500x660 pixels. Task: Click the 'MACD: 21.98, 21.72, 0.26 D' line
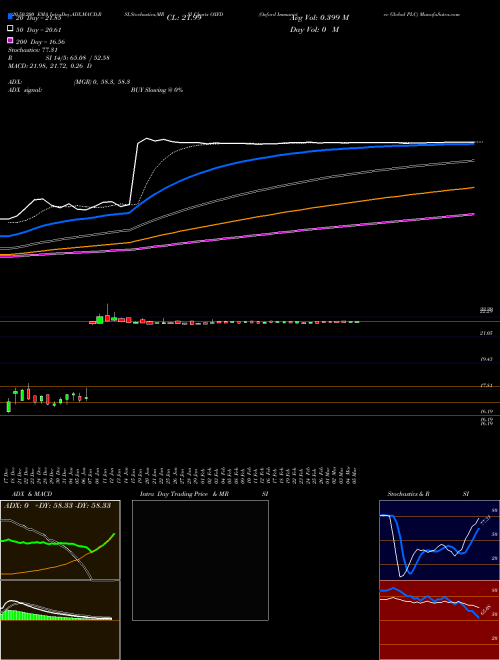[50, 66]
